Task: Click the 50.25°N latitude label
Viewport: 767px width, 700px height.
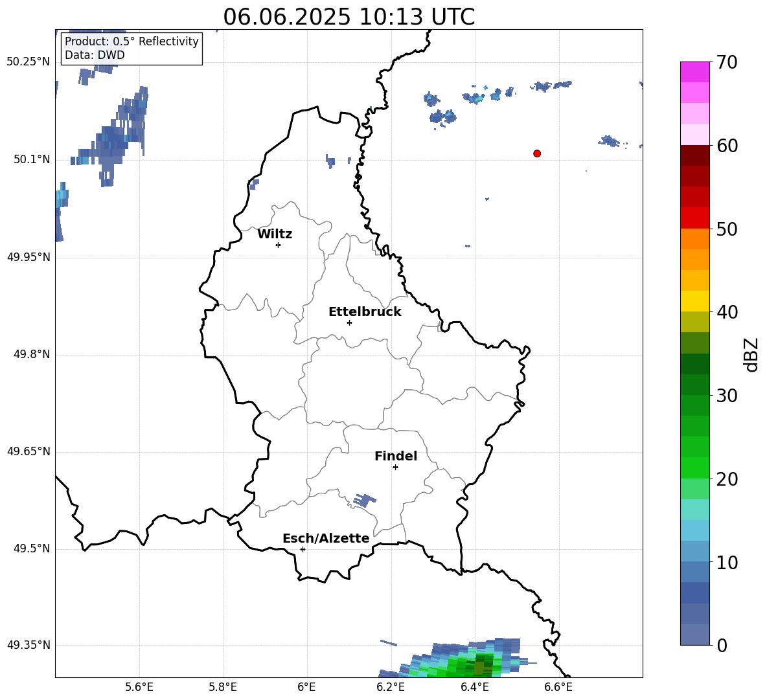Action: (29, 62)
